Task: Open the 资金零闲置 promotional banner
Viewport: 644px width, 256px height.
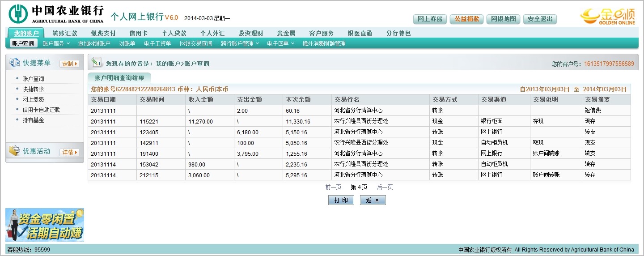Action: tap(45, 225)
